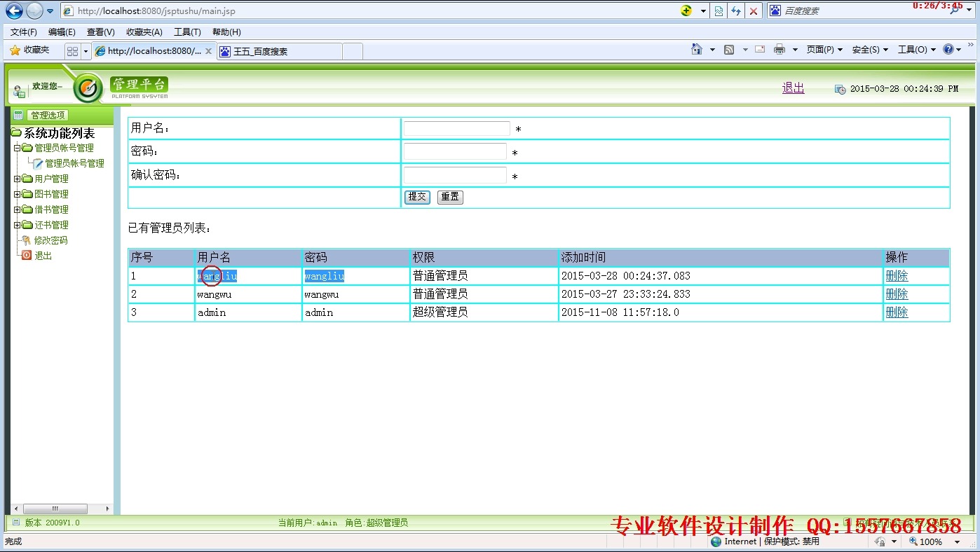Expand the 用户管理 tree node
Image resolution: width=980 pixels, height=552 pixels.
point(17,179)
